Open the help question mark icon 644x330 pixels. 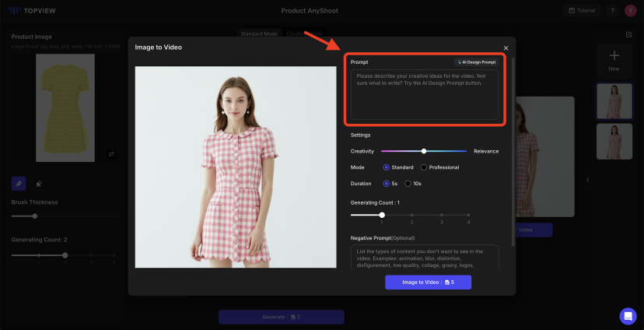click(x=612, y=11)
